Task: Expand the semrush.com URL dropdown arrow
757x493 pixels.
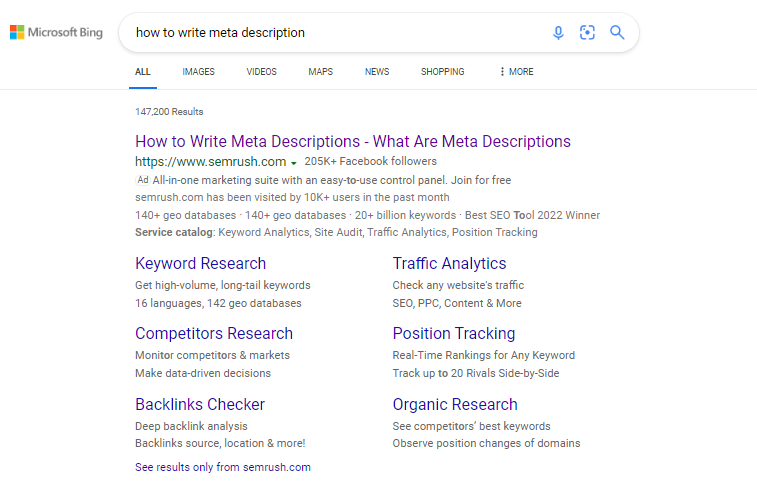Action: (x=294, y=162)
